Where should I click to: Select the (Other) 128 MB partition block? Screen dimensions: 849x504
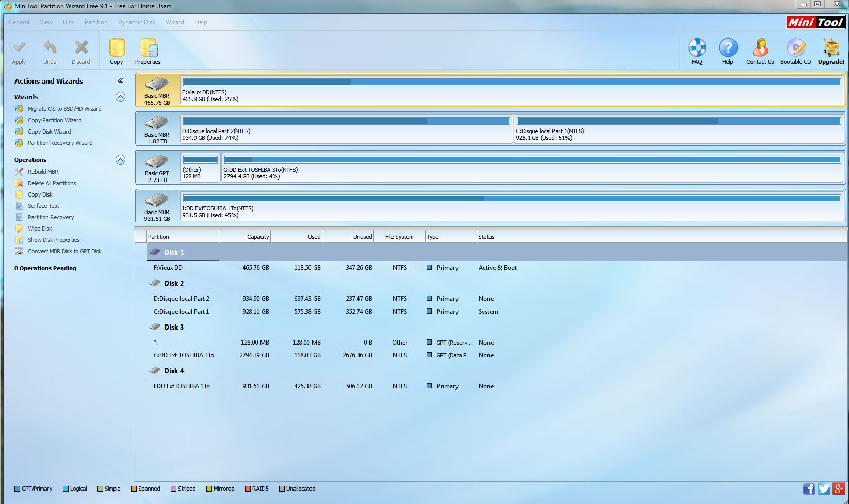(x=200, y=168)
